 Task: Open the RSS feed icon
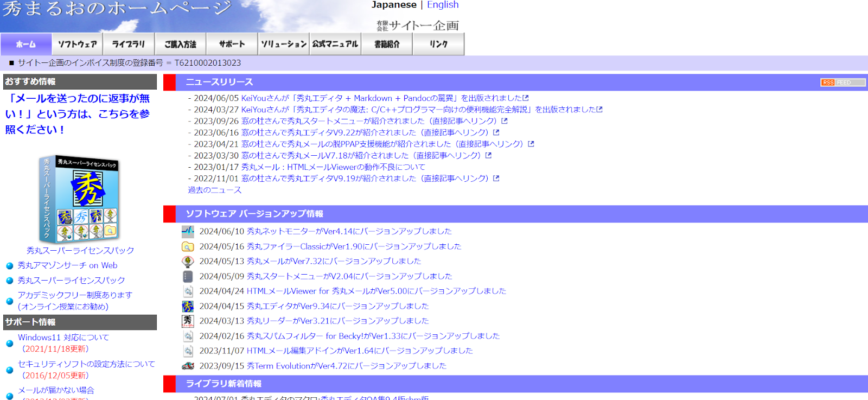(843, 82)
